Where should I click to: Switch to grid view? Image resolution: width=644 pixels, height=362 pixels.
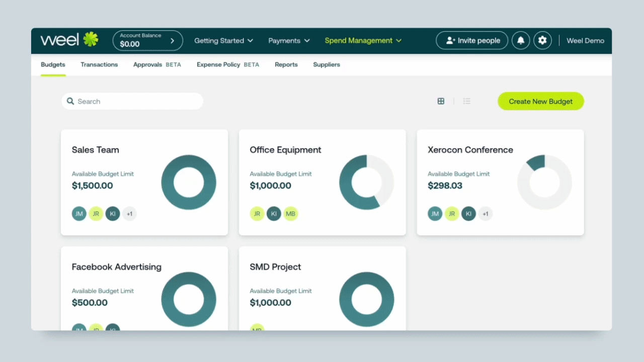click(x=441, y=101)
